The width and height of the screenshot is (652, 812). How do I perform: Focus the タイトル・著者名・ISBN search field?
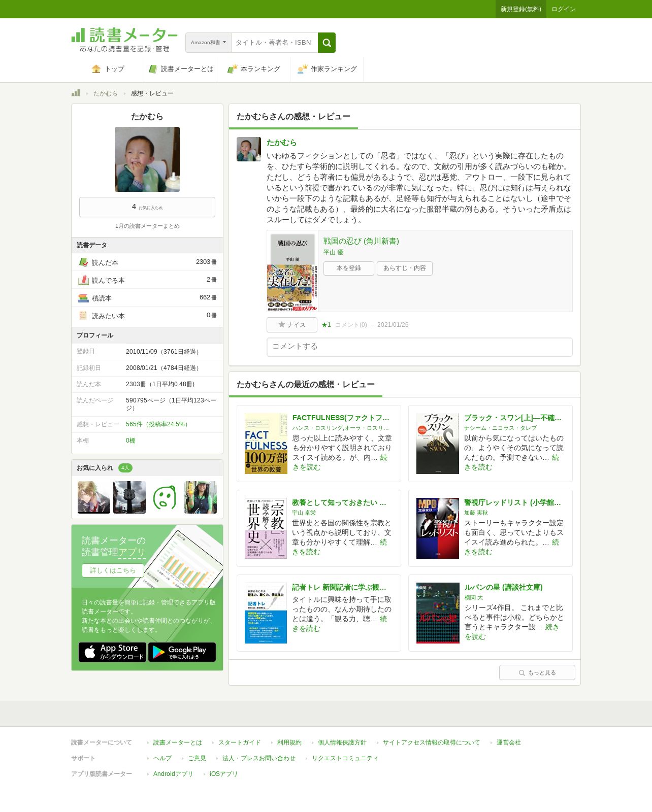pos(274,43)
